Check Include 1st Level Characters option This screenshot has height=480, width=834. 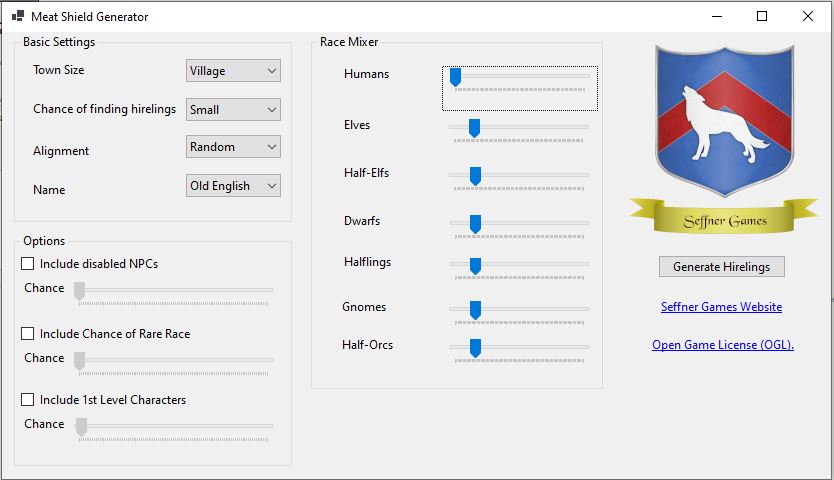(x=27, y=400)
